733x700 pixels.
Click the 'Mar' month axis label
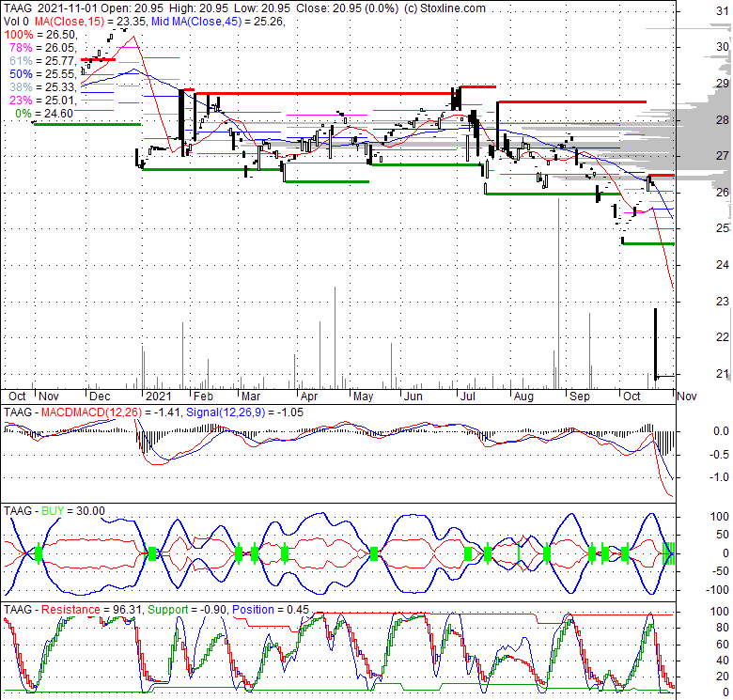(251, 397)
